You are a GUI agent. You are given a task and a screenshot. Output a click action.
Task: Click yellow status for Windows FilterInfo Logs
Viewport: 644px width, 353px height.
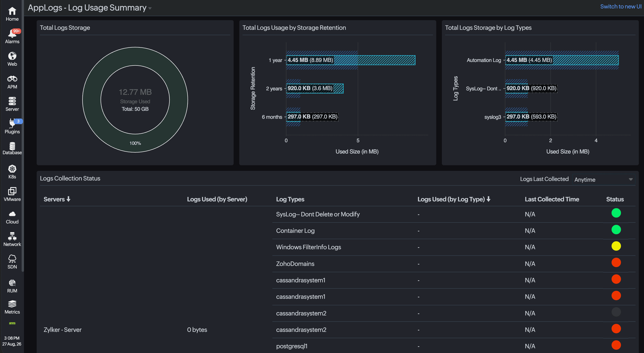pos(616,246)
